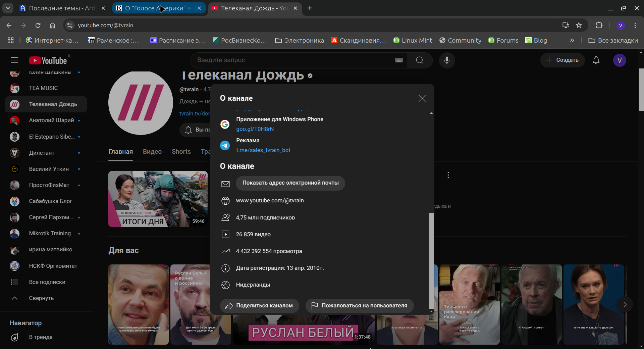Open the on-screen keyboard icon in search
Viewport: 644px width, 349px height.
[x=399, y=60]
